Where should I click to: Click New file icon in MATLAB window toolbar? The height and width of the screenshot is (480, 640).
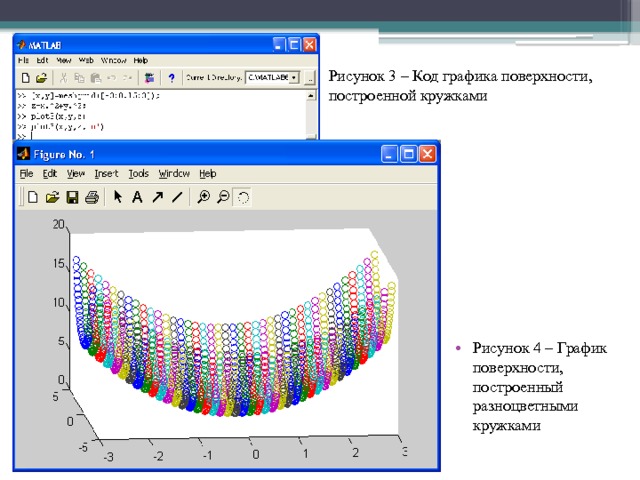(x=25, y=77)
